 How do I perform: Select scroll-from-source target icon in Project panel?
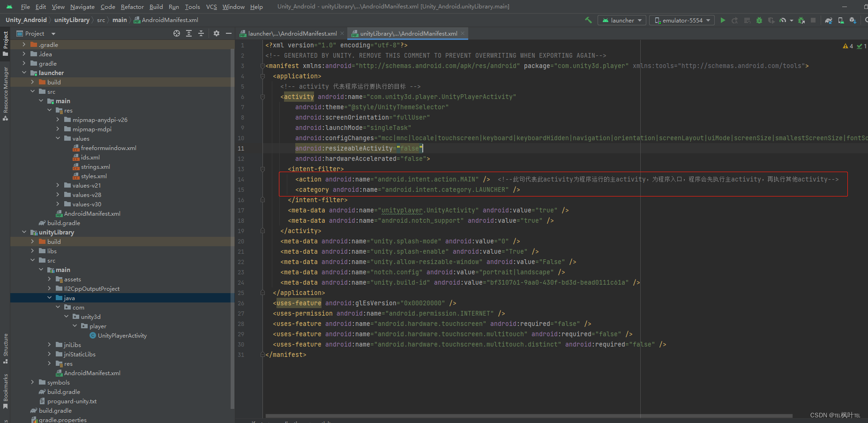tap(177, 33)
